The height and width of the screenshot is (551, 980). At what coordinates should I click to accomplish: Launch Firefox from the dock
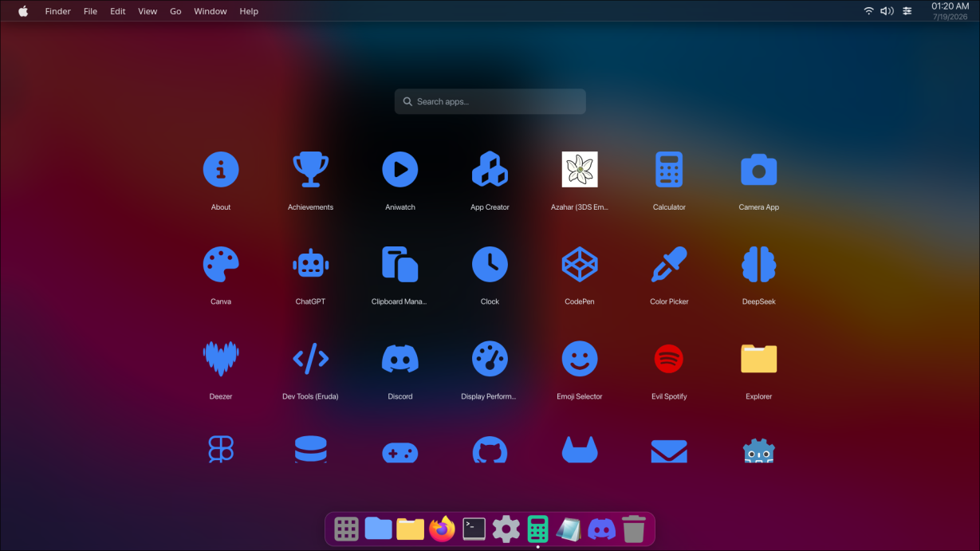point(443,529)
